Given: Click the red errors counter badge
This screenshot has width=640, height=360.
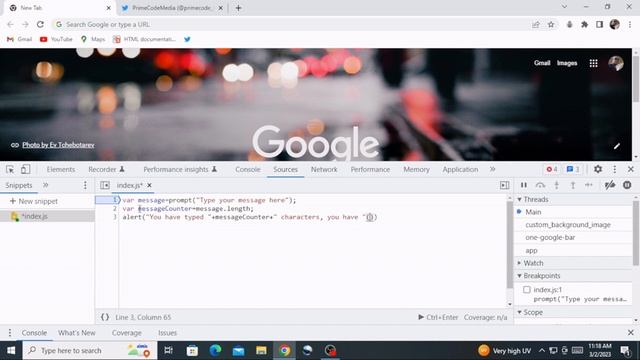Looking at the screenshot, I should click(x=552, y=169).
